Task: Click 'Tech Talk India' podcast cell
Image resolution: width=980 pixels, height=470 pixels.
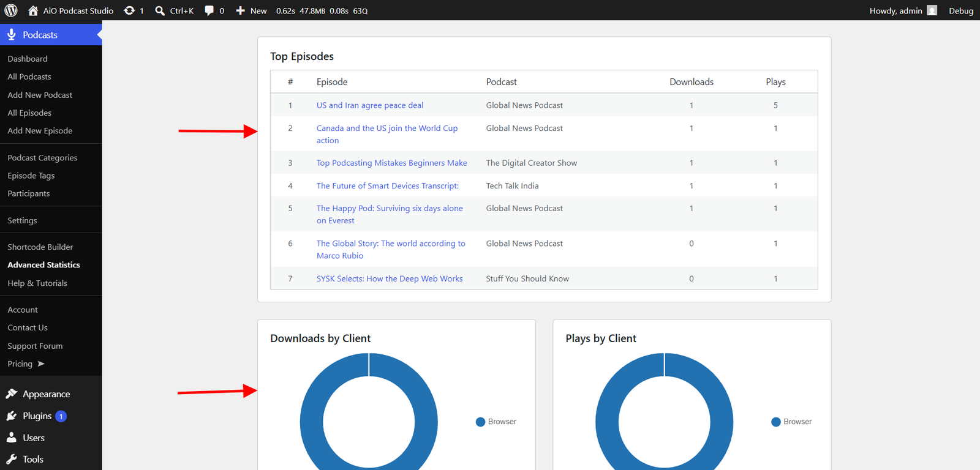Action: [x=513, y=185]
